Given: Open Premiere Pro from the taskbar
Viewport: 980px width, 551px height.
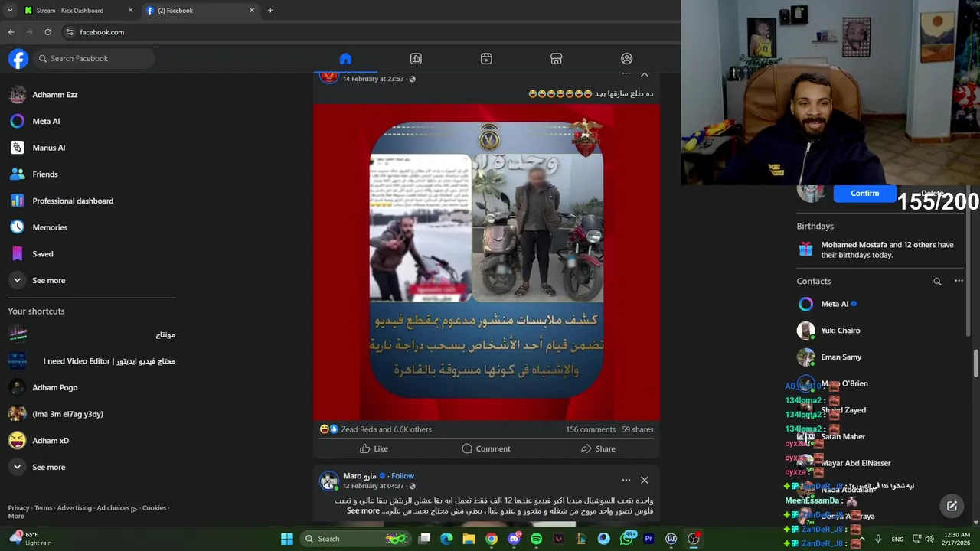Looking at the screenshot, I should click(648, 539).
